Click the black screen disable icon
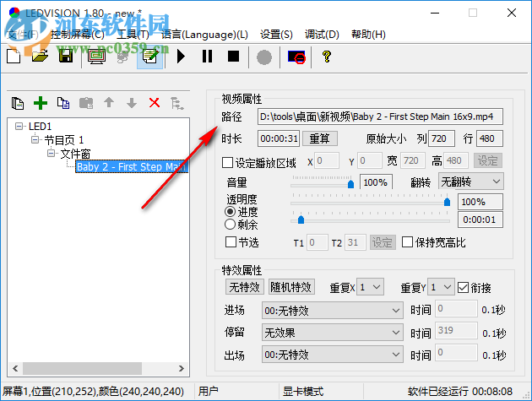Image resolution: width=532 pixels, height=401 pixels. tap(296, 57)
